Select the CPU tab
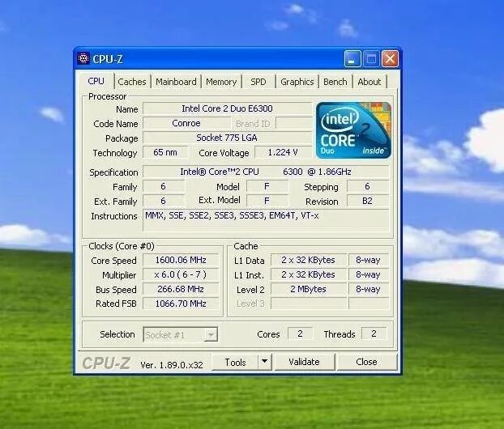The width and height of the screenshot is (504, 429). [96, 81]
